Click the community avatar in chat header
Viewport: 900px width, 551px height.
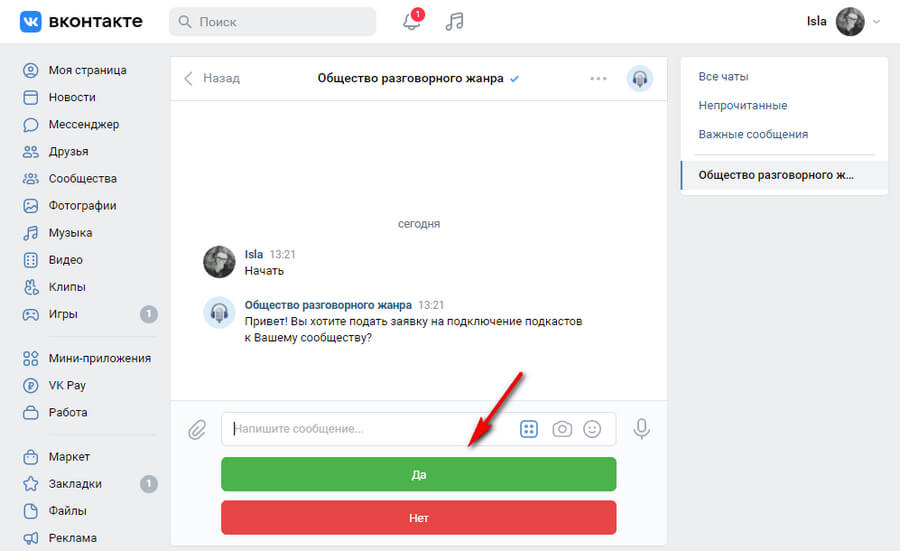(x=639, y=78)
